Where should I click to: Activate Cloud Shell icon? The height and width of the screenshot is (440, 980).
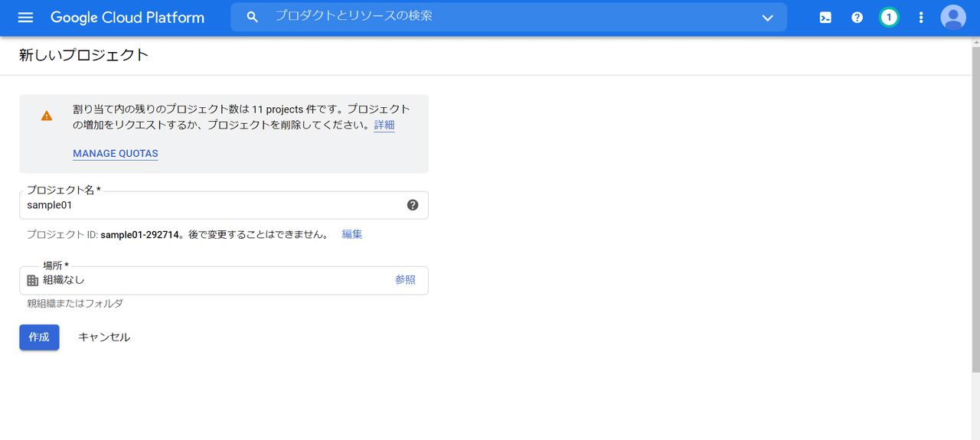tap(825, 18)
